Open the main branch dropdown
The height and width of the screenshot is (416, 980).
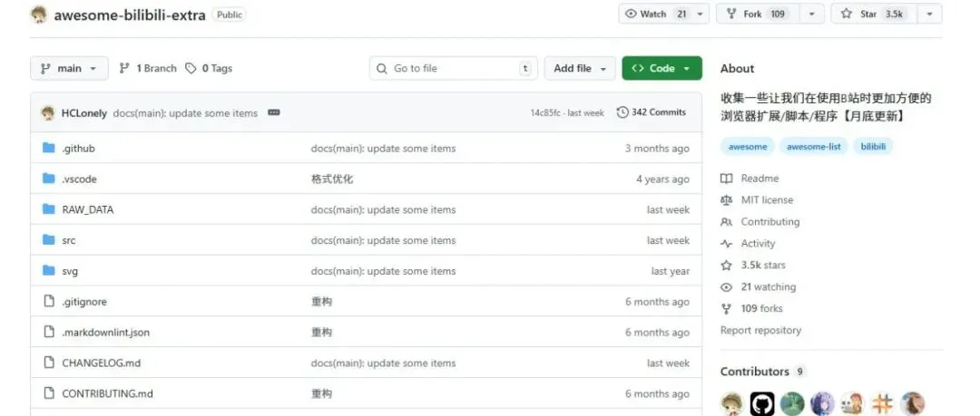(x=69, y=68)
